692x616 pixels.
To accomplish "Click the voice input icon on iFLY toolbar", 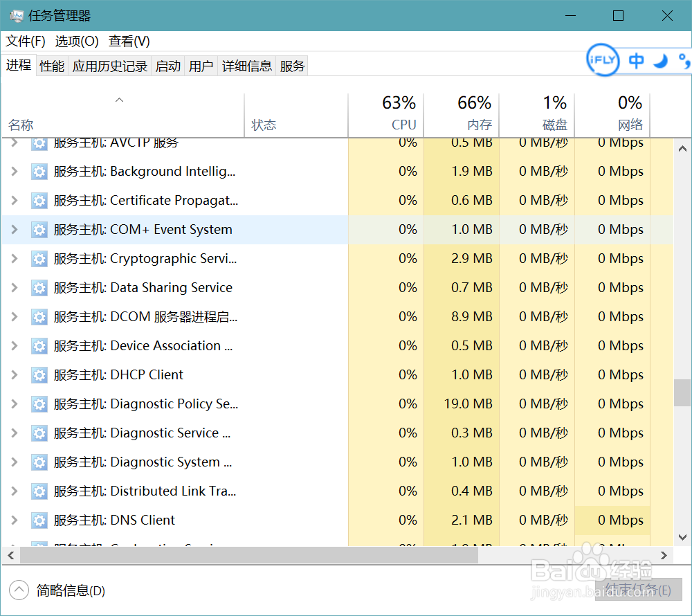I will point(684,62).
